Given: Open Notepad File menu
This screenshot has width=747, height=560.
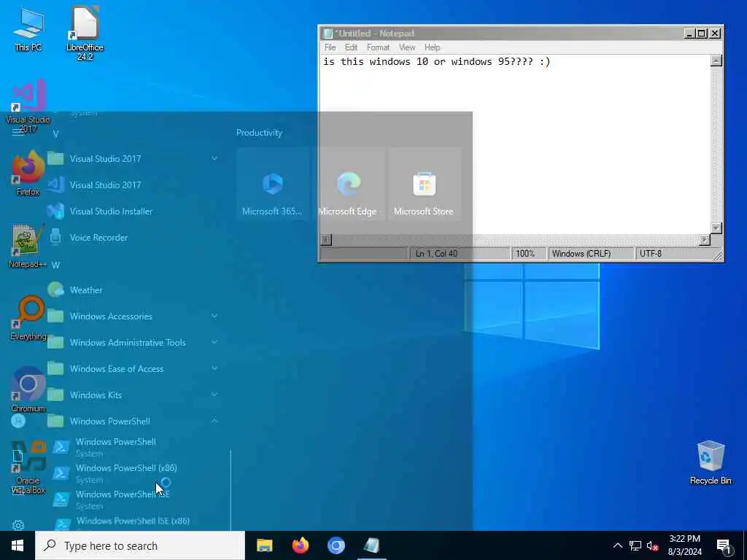Looking at the screenshot, I should click(330, 47).
